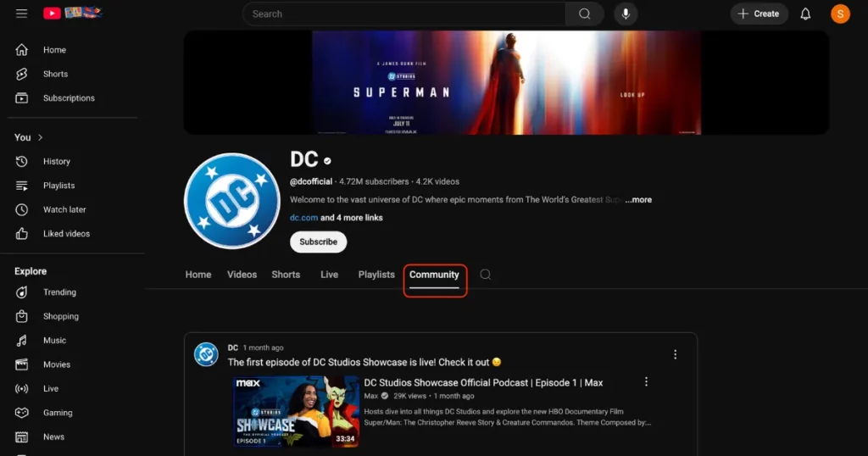The height and width of the screenshot is (456, 868).
Task: Click the Max channel name
Action: tap(371, 396)
